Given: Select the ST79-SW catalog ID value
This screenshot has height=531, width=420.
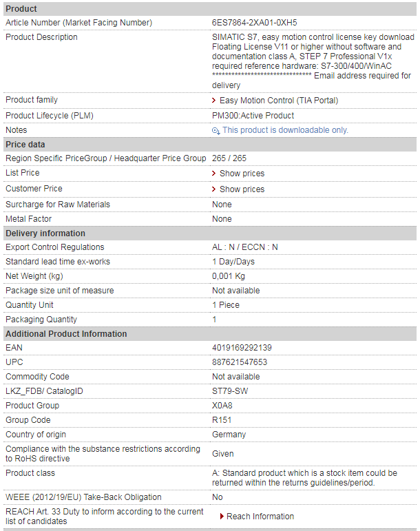Looking at the screenshot, I should (x=230, y=391).
